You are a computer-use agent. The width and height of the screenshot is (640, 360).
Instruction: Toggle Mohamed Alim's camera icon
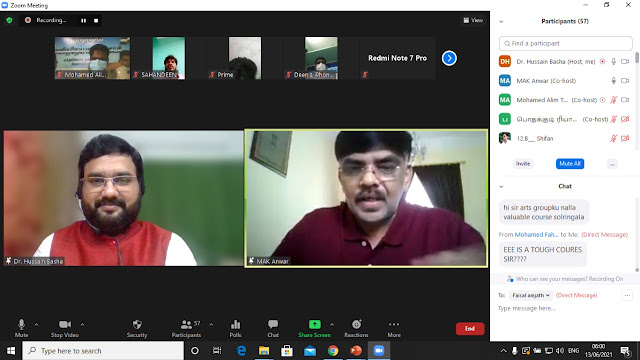point(625,100)
